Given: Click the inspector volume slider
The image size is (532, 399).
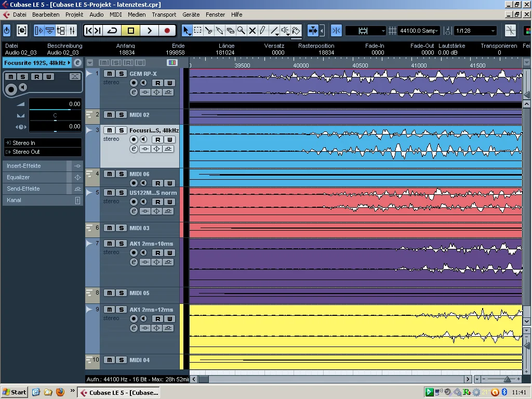Looking at the screenshot, I should (55, 110).
